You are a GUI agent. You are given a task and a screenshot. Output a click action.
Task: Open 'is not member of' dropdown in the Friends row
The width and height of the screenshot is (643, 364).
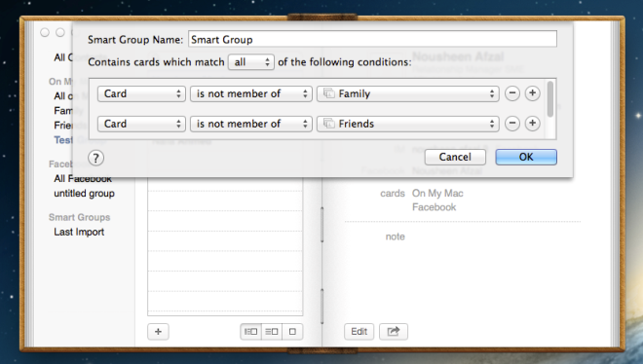pos(251,124)
